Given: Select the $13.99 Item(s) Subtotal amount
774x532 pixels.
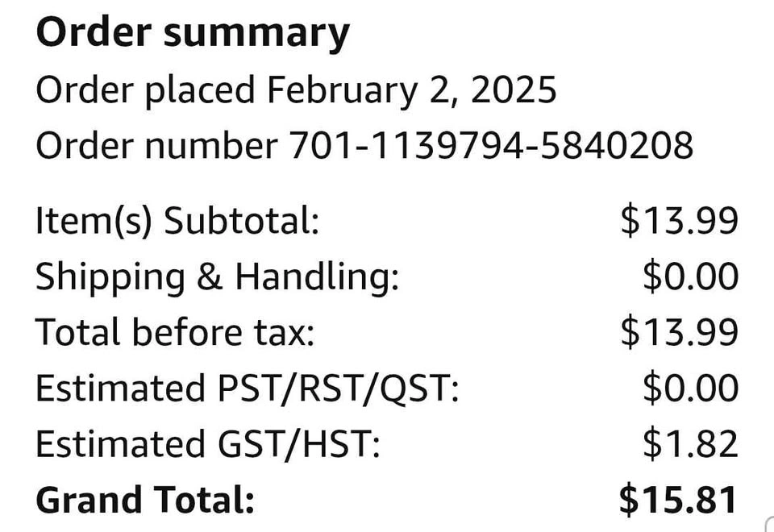Looking at the screenshot, I should pos(679,221).
